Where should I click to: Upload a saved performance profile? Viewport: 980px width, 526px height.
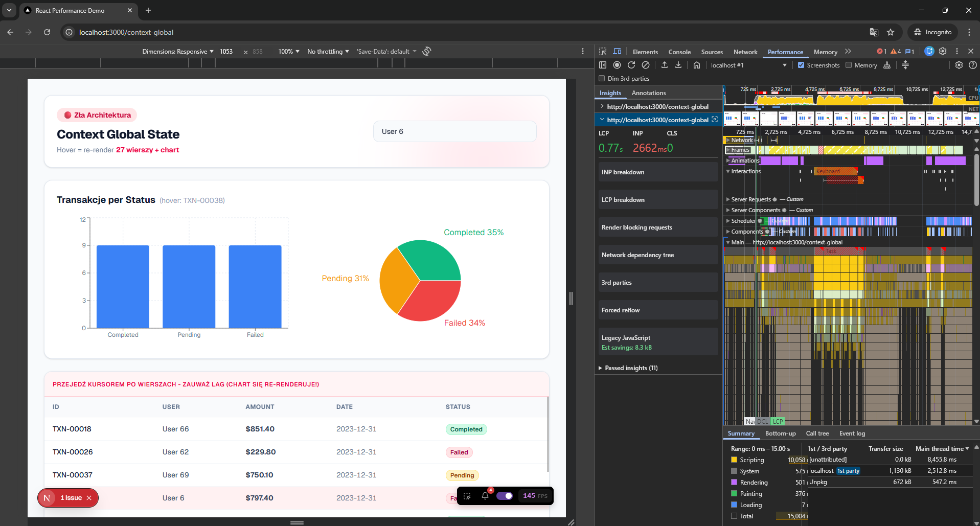click(665, 65)
